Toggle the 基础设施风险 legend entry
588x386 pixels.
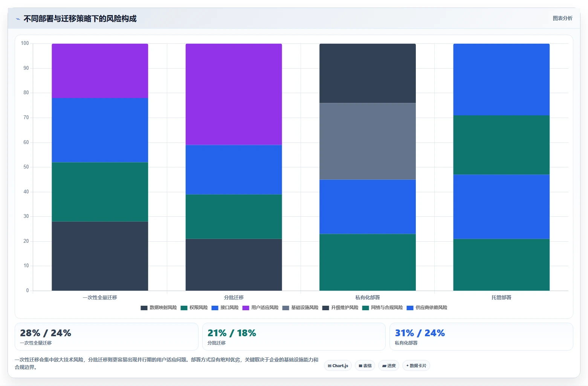coord(300,308)
